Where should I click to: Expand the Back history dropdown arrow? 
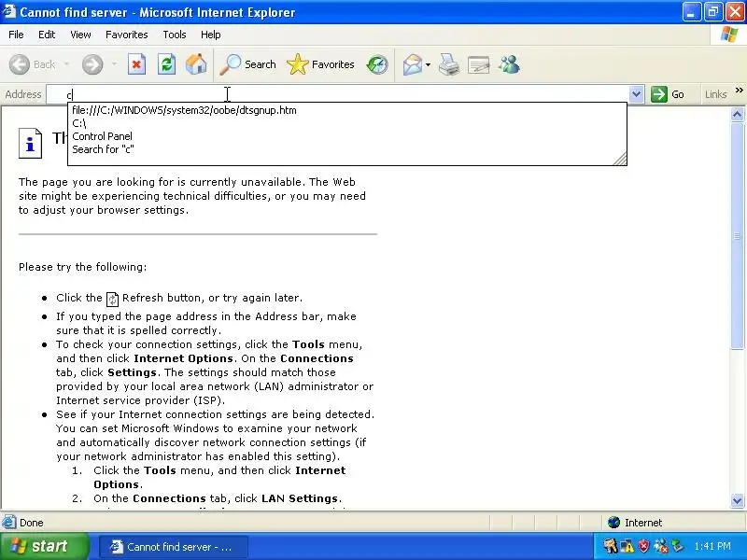[66, 64]
